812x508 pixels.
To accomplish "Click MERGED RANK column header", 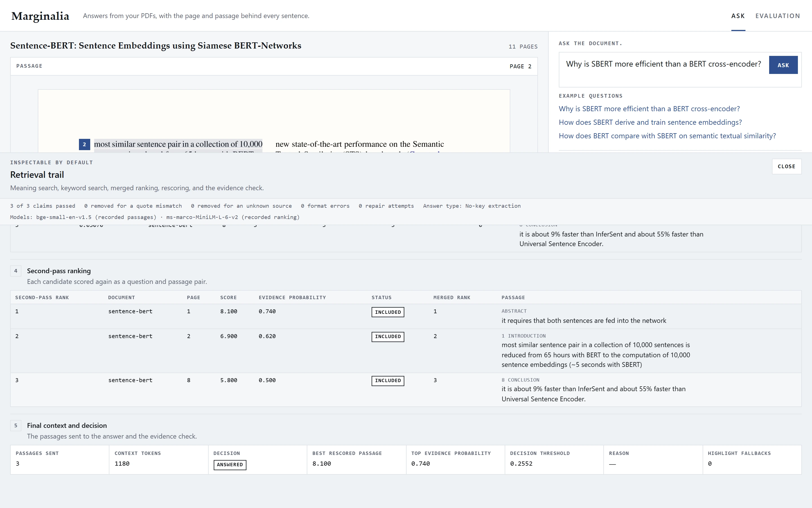I will (452, 298).
